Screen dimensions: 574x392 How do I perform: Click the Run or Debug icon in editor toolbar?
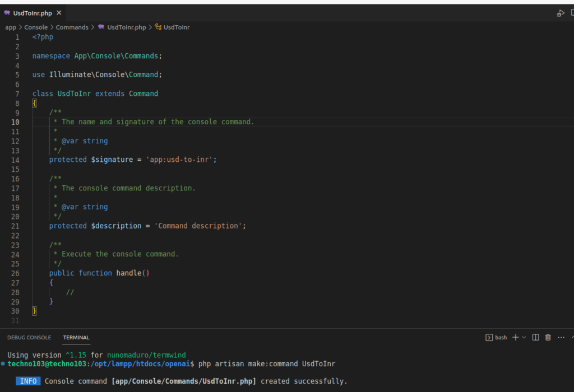tap(561, 13)
